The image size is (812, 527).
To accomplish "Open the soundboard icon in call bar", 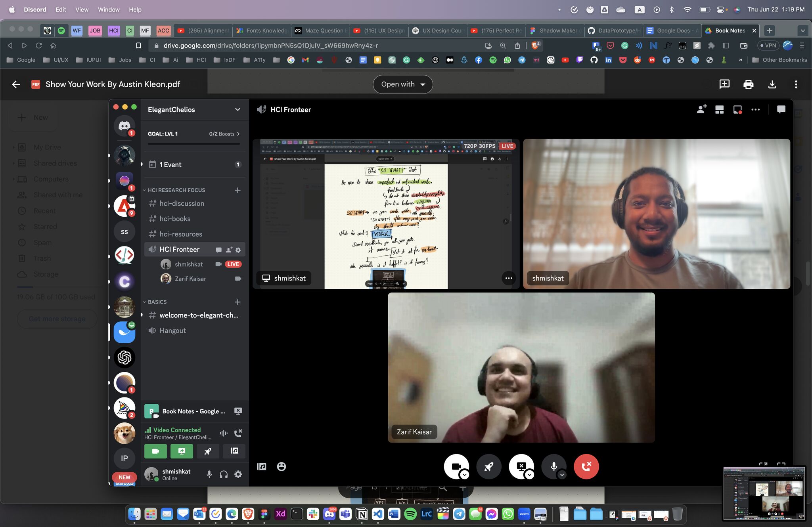I will pos(262,466).
